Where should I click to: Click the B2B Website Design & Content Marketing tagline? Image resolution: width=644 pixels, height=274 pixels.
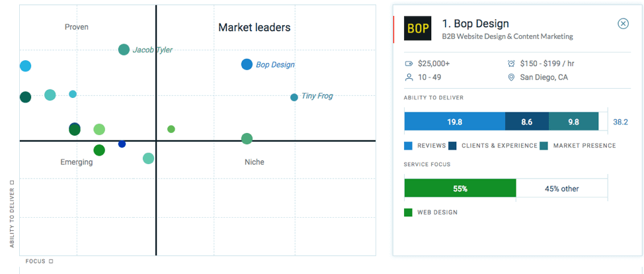pyautogui.click(x=507, y=36)
